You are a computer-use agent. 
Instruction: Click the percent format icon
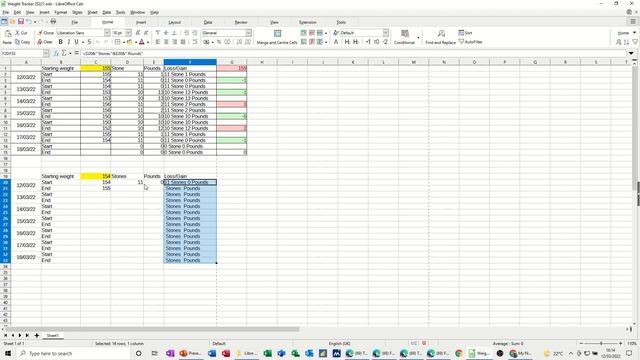(219, 42)
